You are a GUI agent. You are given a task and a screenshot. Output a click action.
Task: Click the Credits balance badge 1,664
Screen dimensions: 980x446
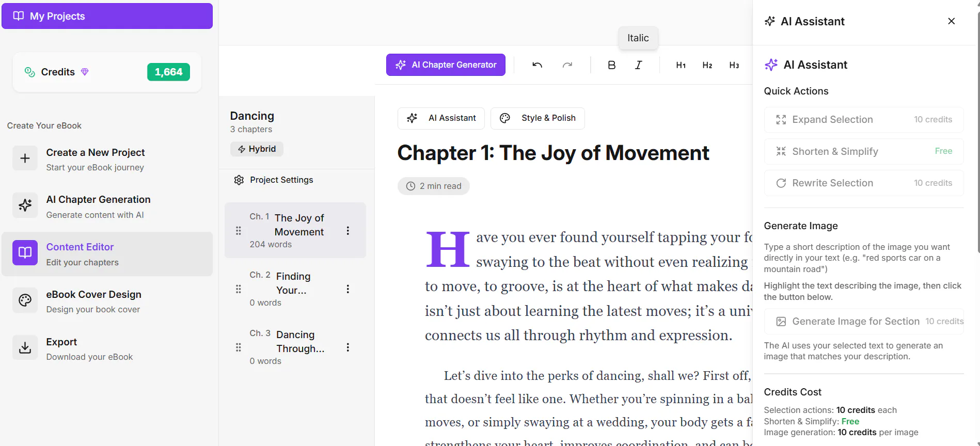point(168,72)
